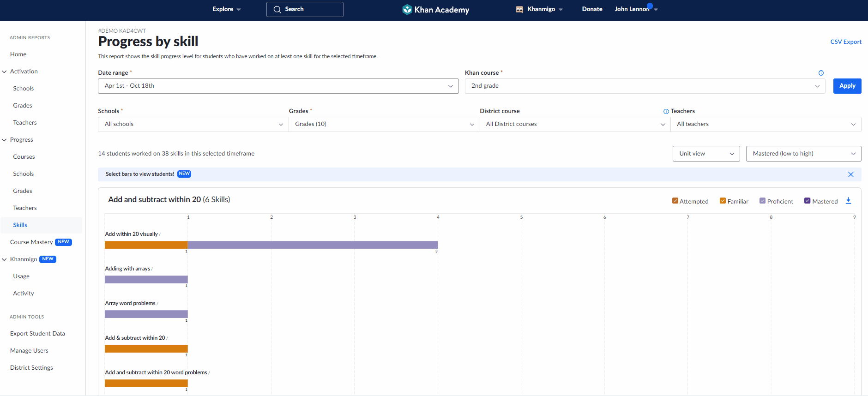Click the Apply button
The image size is (868, 396).
click(847, 86)
